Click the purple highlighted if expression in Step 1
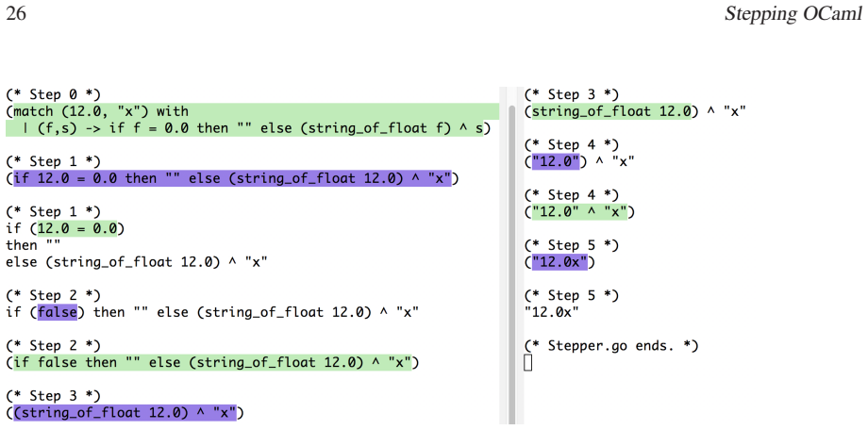This screenshot has height=430, width=868. [232, 179]
